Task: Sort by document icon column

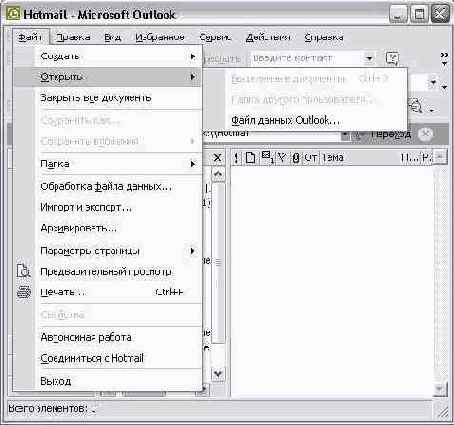Action: (250, 157)
